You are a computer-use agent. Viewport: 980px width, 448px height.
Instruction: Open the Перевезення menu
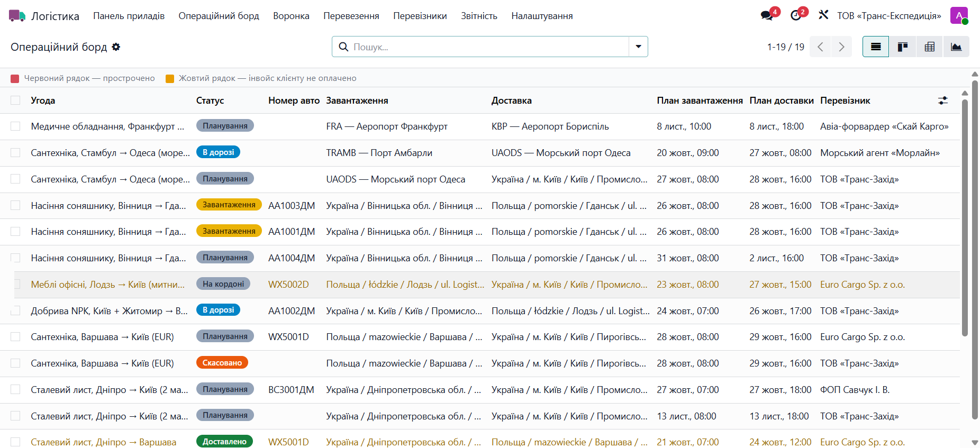click(x=351, y=16)
